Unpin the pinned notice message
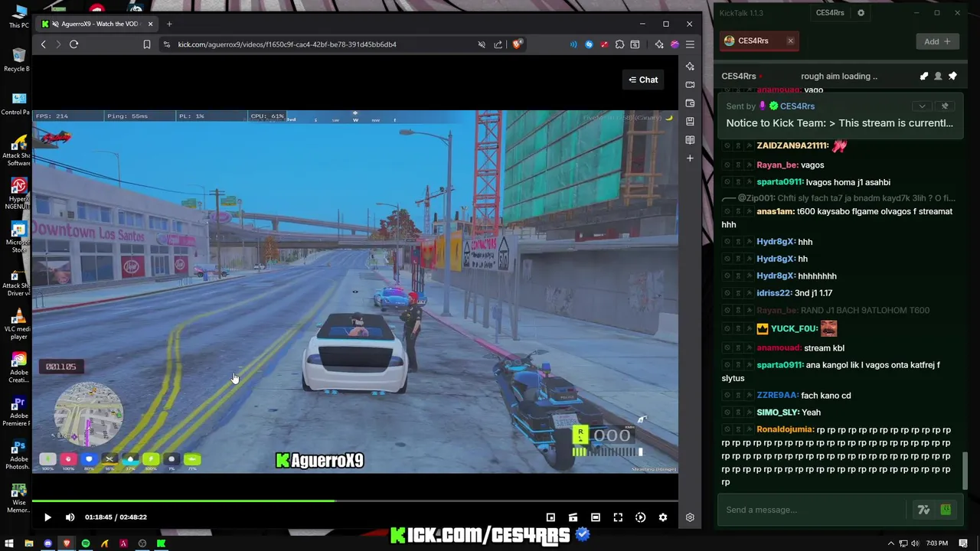 coord(945,106)
